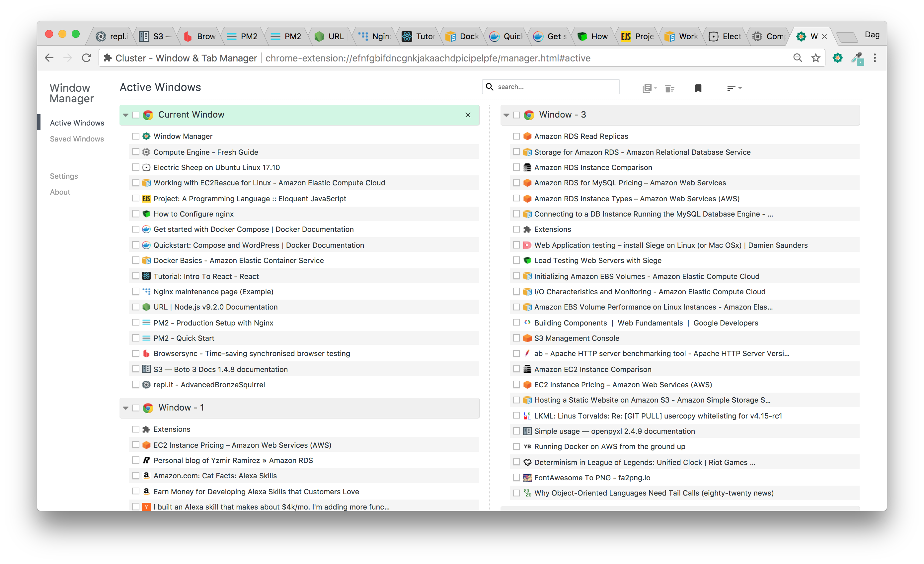This screenshot has height=564, width=924.
Task: Check the Current Window select-all checkbox
Action: [x=136, y=115]
